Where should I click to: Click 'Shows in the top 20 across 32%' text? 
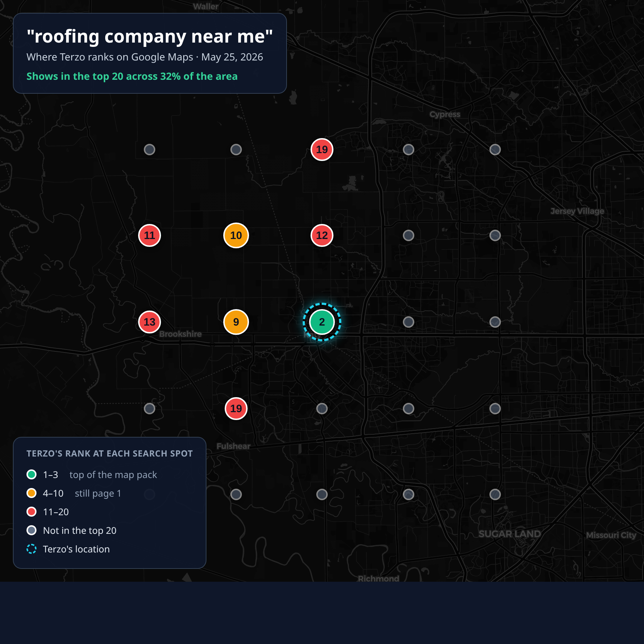[132, 76]
